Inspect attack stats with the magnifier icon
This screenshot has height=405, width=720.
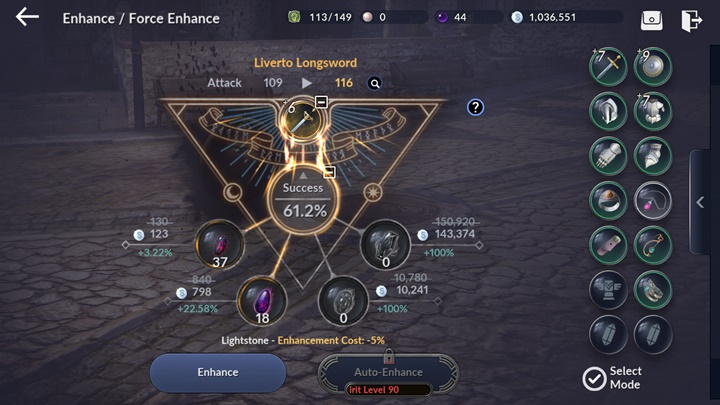point(375,83)
